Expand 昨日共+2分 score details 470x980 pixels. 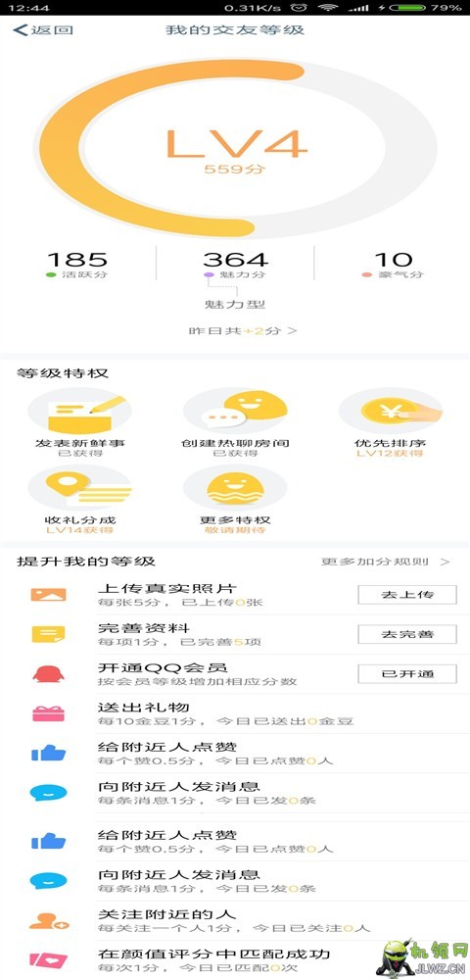click(243, 330)
